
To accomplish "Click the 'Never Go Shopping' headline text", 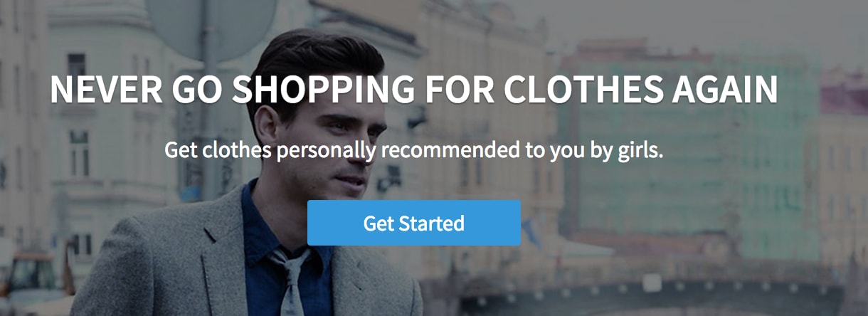I will (414, 90).
